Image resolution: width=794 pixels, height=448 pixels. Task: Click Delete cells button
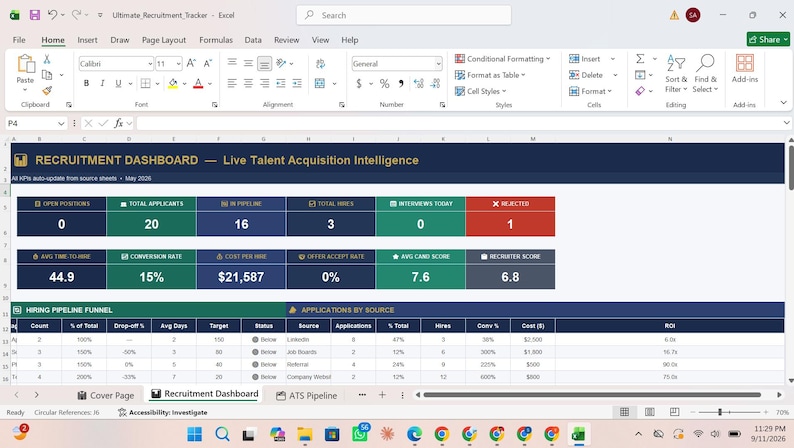[586, 75]
